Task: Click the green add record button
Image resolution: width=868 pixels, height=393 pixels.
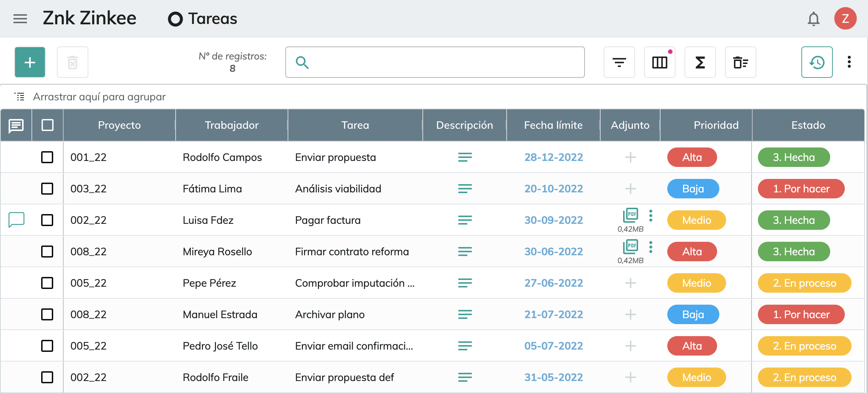Action: pos(30,62)
